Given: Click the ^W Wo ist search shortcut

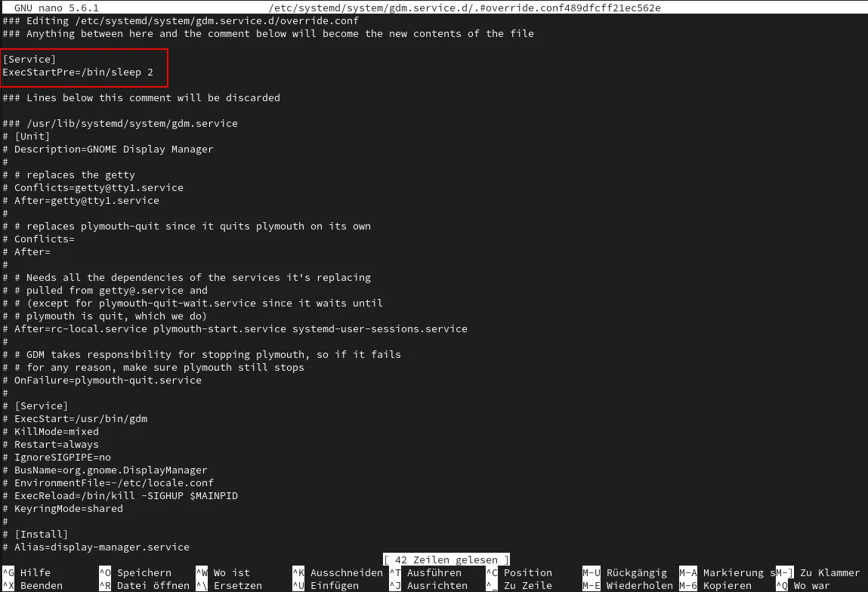Looking at the screenshot, I should tap(223, 572).
